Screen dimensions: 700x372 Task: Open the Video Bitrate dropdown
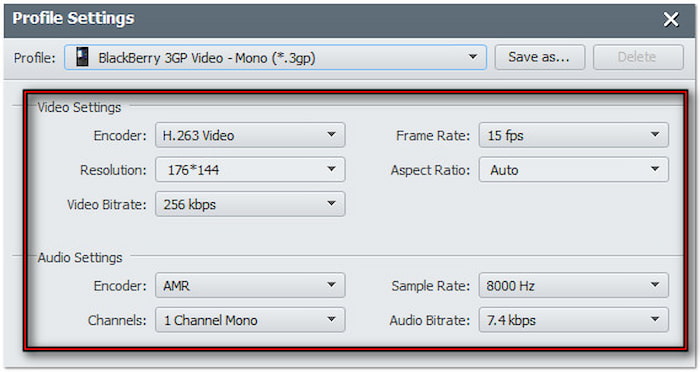[250, 204]
